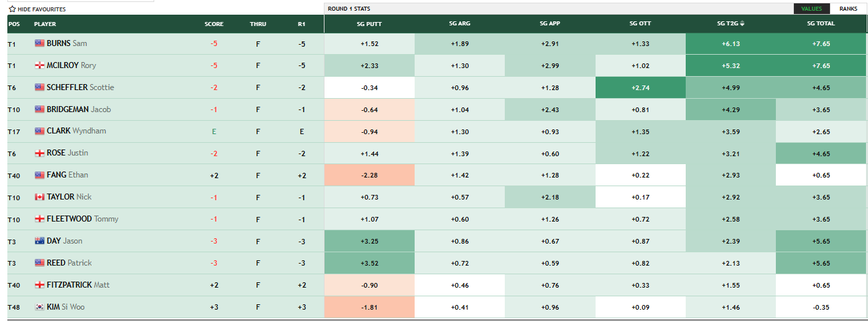Click the USA flag beside Reed Patrick
This screenshot has width=868, height=321.
point(39,263)
